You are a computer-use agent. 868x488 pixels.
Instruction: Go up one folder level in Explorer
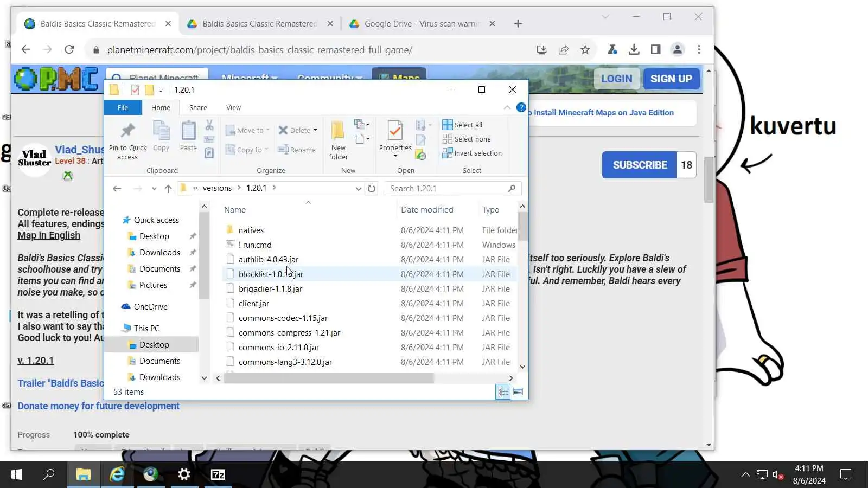coord(168,188)
